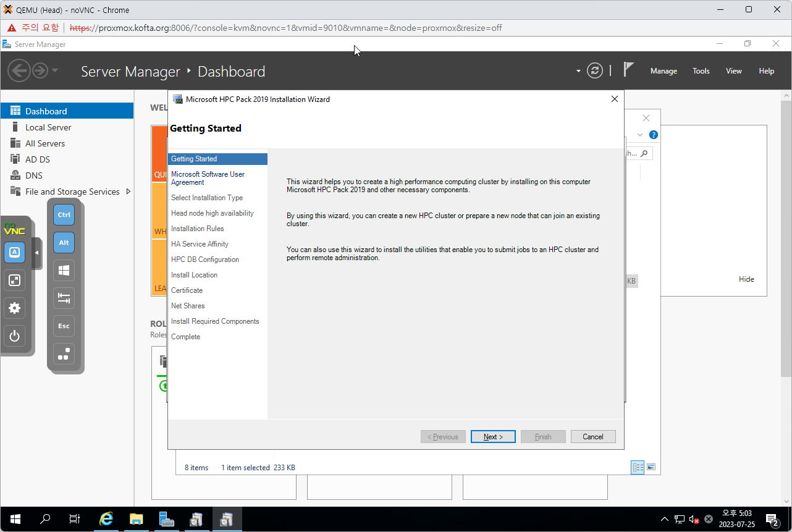Click the noVNC power disconnect icon
The height and width of the screenshot is (532, 792).
click(x=15, y=336)
